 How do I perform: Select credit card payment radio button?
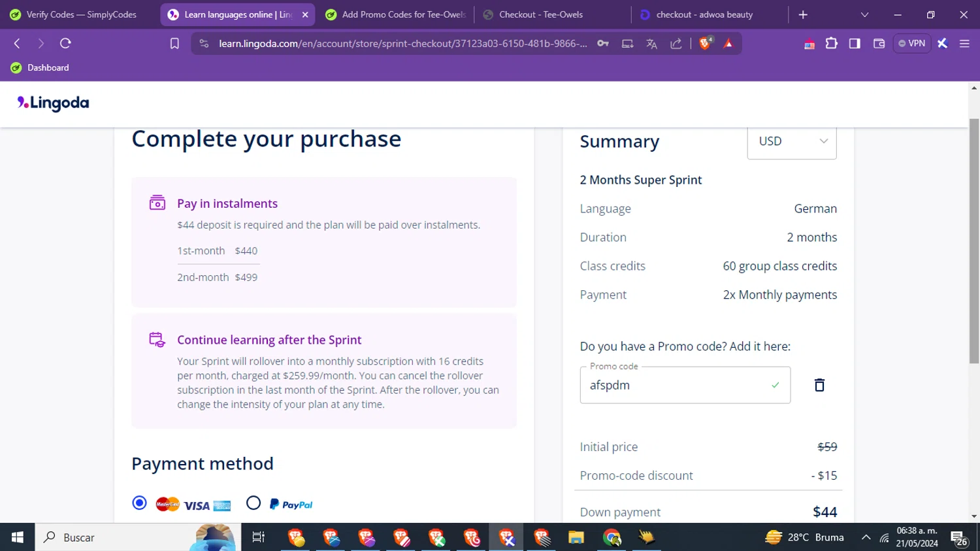139,503
